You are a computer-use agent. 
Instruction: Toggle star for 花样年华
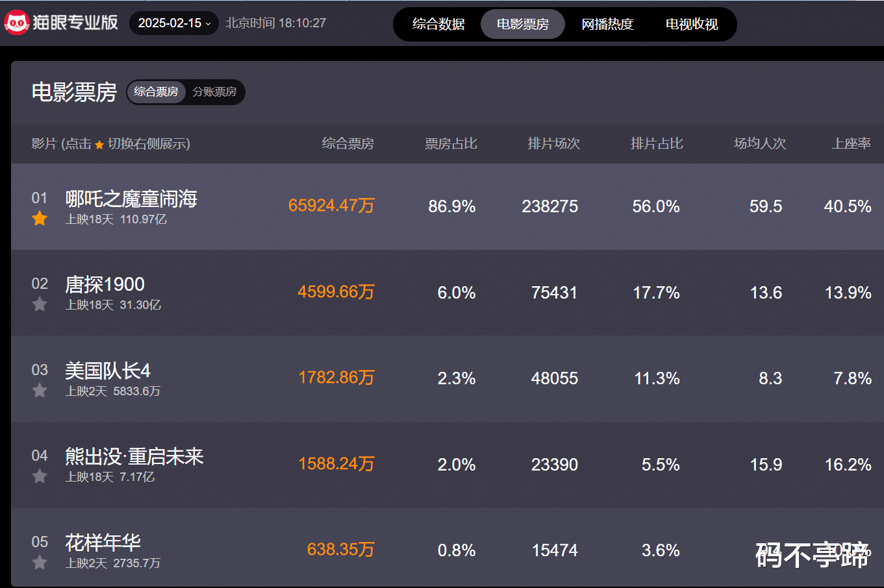(40, 562)
